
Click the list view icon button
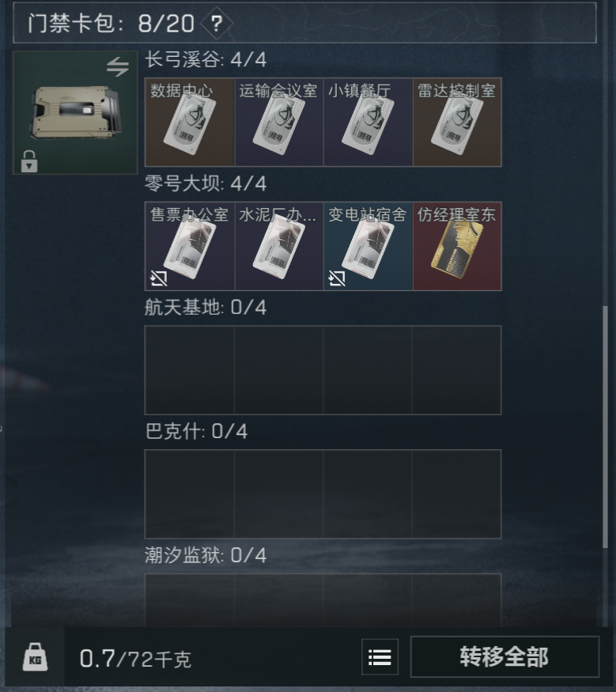[380, 656]
